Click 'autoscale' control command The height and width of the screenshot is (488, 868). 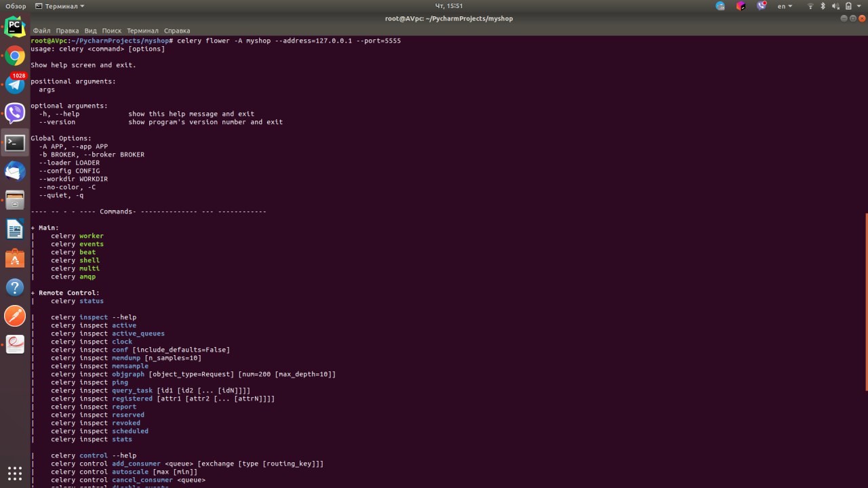(x=130, y=472)
